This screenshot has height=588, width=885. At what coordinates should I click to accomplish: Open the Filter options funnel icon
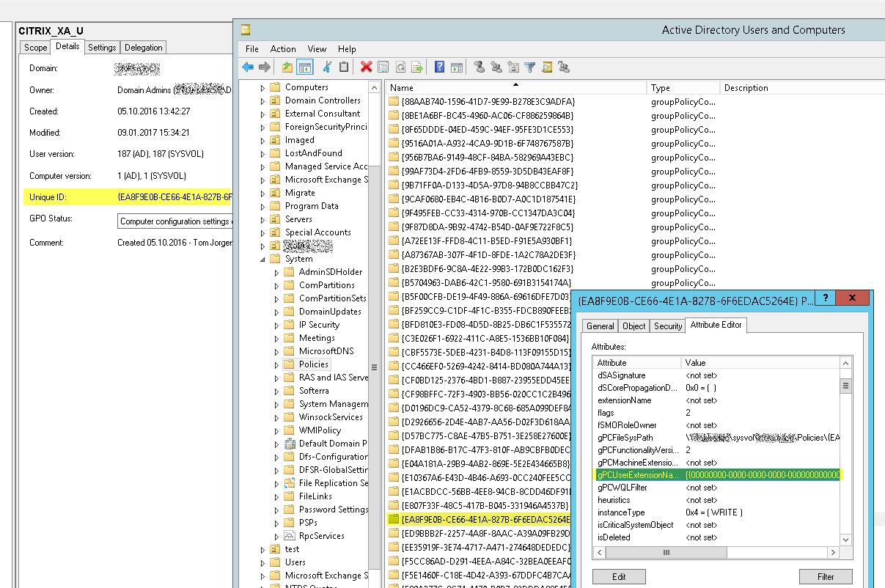point(529,67)
